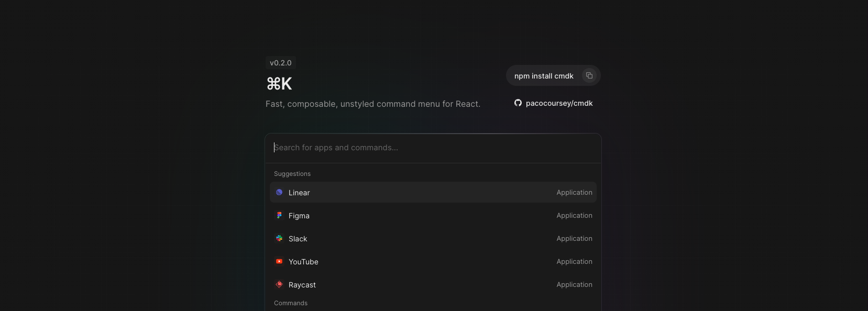Click the v0.2.0 version badge

click(x=281, y=63)
